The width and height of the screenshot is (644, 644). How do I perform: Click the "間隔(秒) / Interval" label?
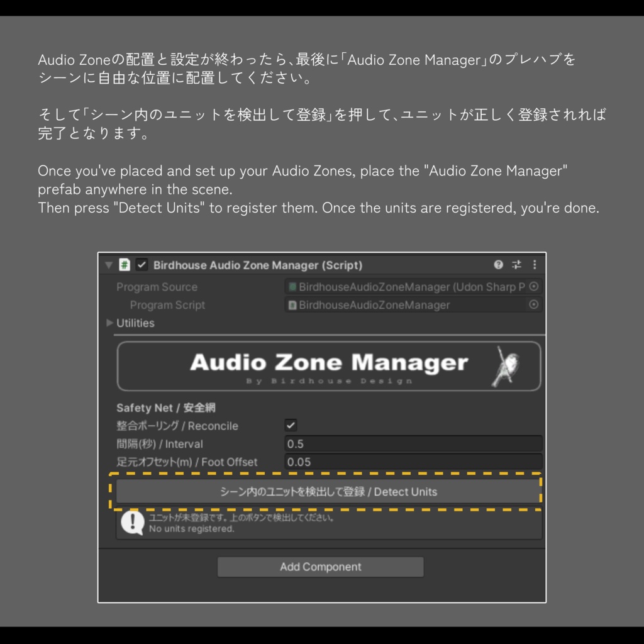159,443
